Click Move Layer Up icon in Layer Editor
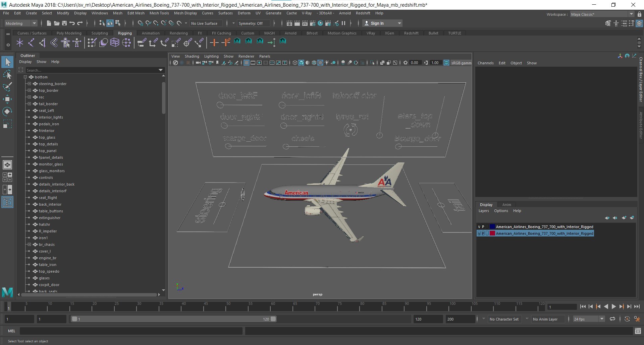 click(607, 218)
